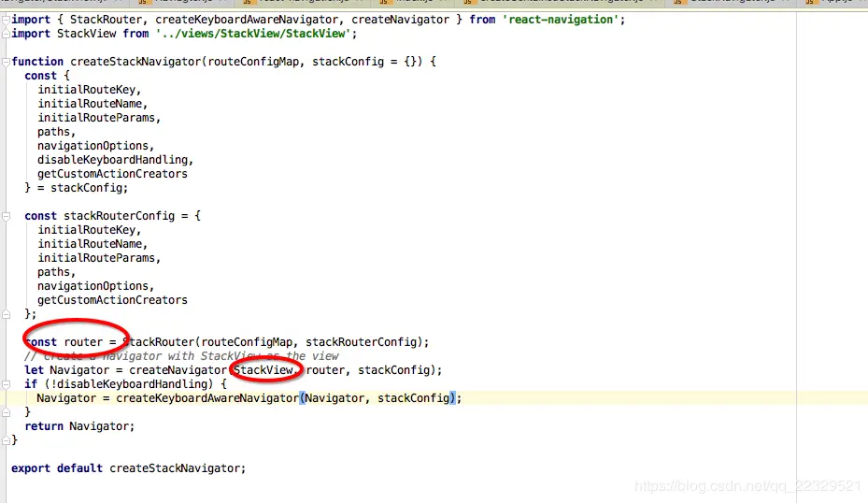The height and width of the screenshot is (503, 868).
Task: Click '!disableKeyboardHandling' in the if condition
Action: [129, 384]
